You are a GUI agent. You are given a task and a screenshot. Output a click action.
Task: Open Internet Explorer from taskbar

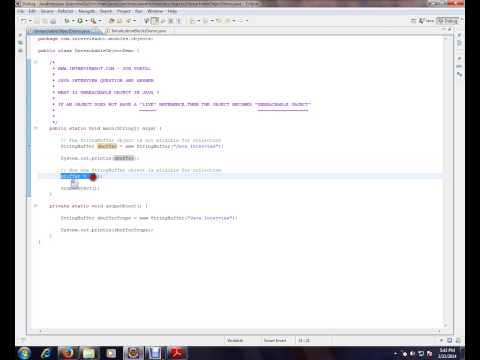(x=46, y=353)
